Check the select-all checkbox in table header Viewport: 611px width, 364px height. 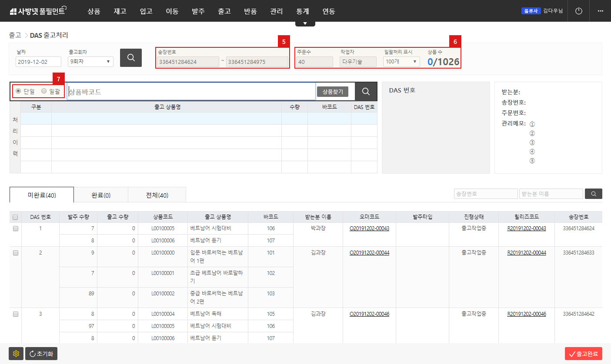click(x=15, y=216)
